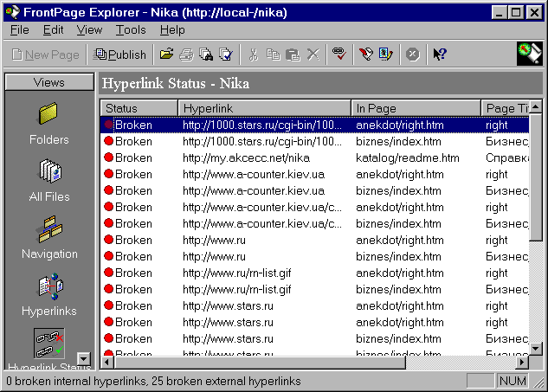Image resolution: width=548 pixels, height=392 pixels.
Task: Click the Views bar scroll-down arrow
Action: [x=84, y=358]
